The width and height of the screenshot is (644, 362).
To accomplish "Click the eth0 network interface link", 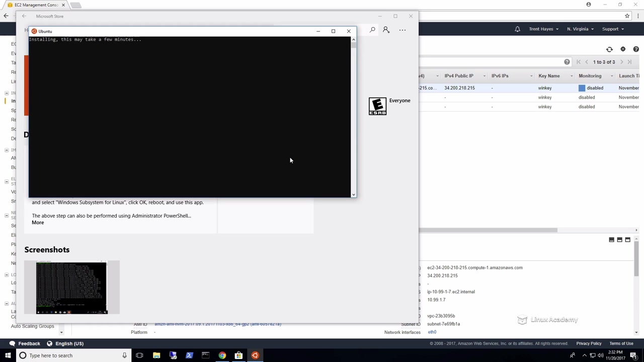I will pyautogui.click(x=432, y=332).
